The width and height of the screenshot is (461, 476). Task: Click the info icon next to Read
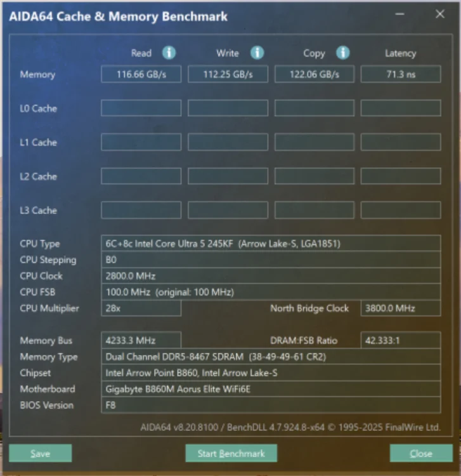pos(169,53)
